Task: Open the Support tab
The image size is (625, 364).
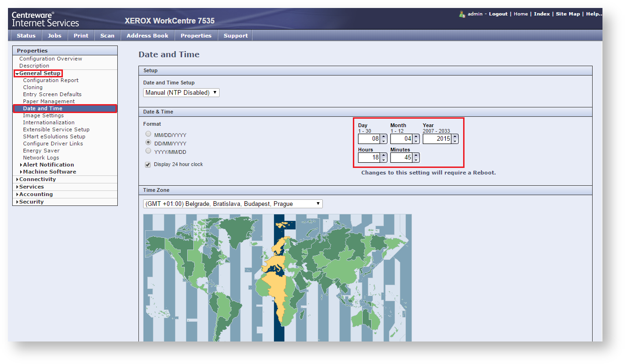Action: 236,36
